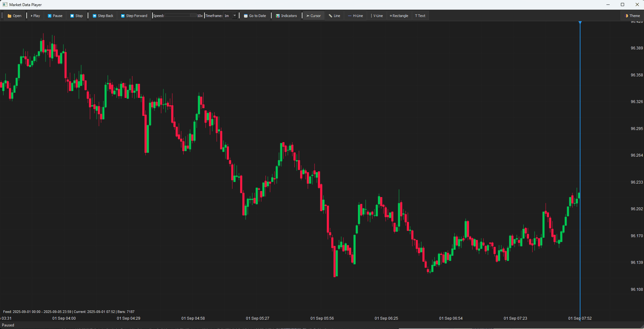Select the Rectangle drawing tool
The height and width of the screenshot is (329, 644).
[399, 16]
